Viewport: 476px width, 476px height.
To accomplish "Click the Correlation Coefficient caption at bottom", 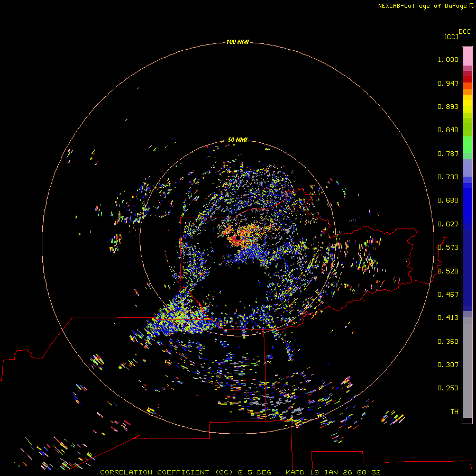I will (240, 472).
